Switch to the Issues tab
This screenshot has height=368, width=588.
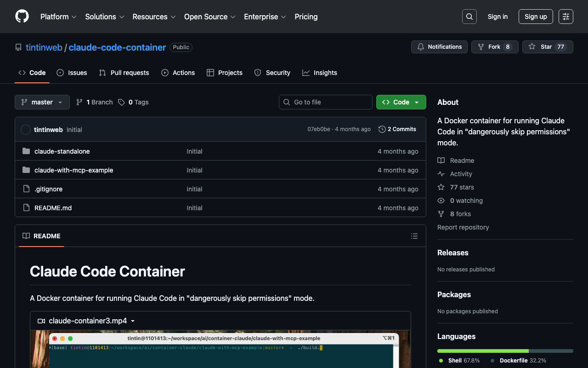[72, 73]
